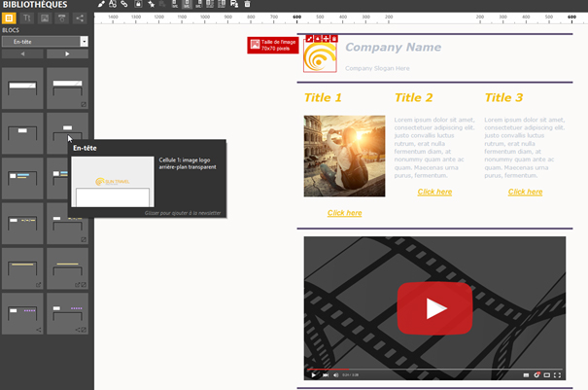The image size is (588, 390).
Task: Click the edit pencil on the logo image
Action: point(309,39)
